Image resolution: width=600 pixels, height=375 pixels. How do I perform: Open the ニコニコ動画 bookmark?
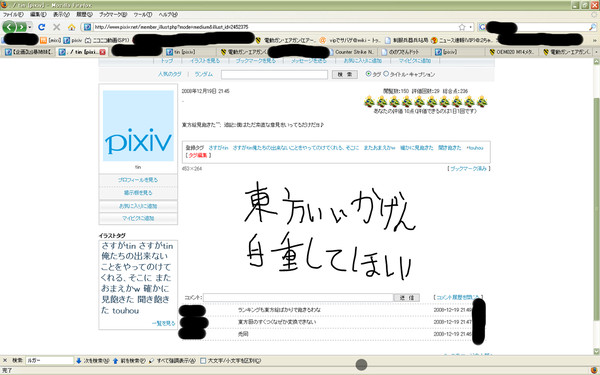[x=107, y=40]
